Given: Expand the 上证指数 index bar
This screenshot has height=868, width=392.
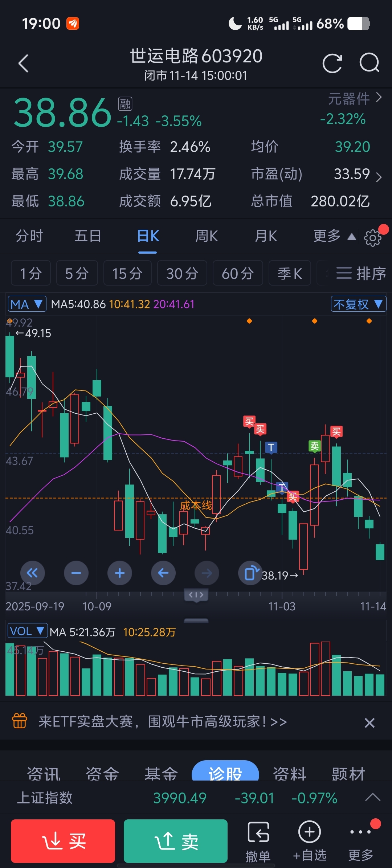Looking at the screenshot, I should pyautogui.click(x=373, y=798).
